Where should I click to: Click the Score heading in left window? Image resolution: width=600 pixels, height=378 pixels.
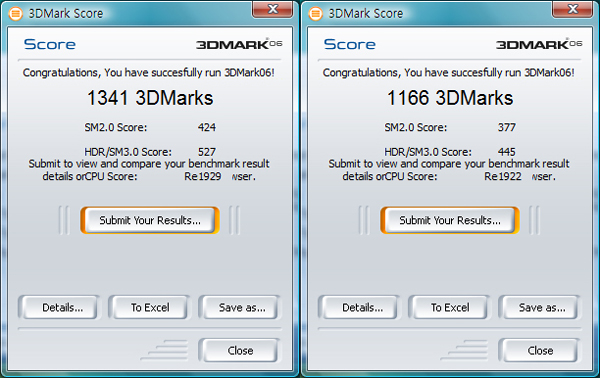(x=50, y=44)
